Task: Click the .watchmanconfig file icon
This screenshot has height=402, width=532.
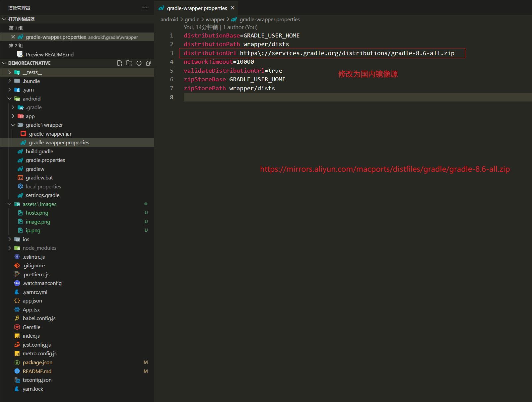Action: point(17,283)
